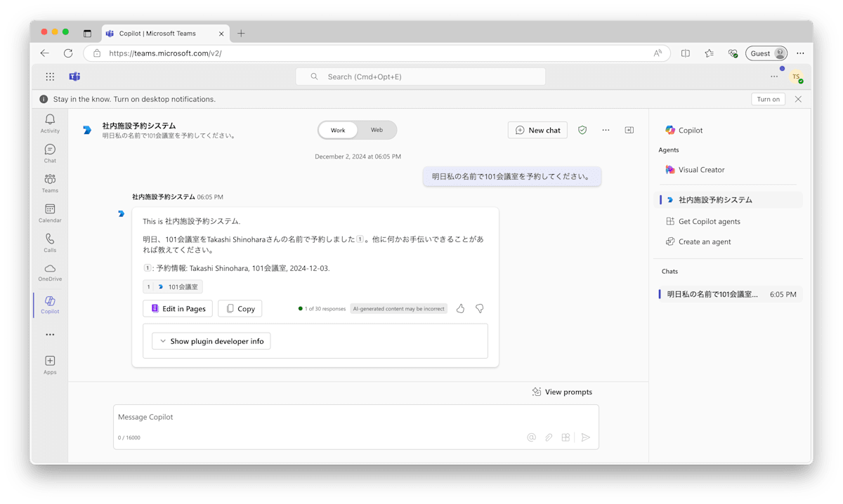Image resolution: width=843 pixels, height=504 pixels.
Task: Go back in the browser
Action: (45, 53)
